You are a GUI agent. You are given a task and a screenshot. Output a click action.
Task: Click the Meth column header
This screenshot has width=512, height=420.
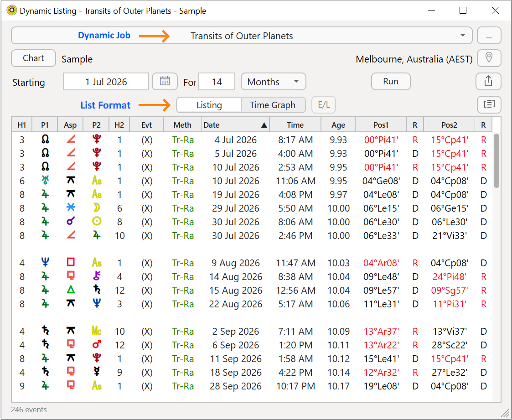coord(182,125)
